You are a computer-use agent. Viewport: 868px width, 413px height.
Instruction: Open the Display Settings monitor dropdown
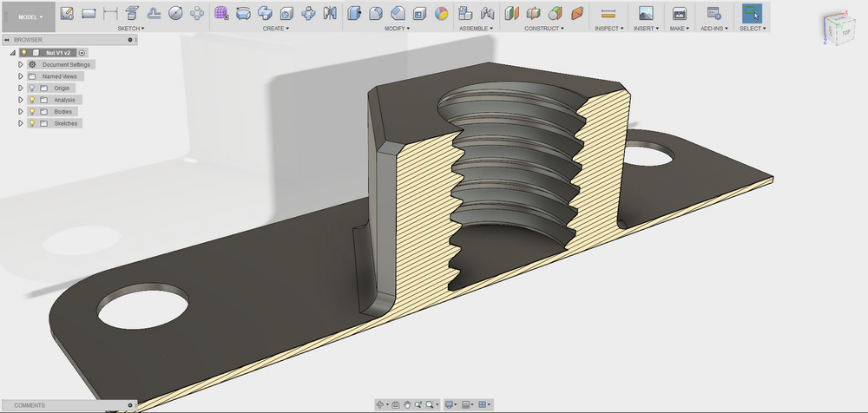point(451,404)
